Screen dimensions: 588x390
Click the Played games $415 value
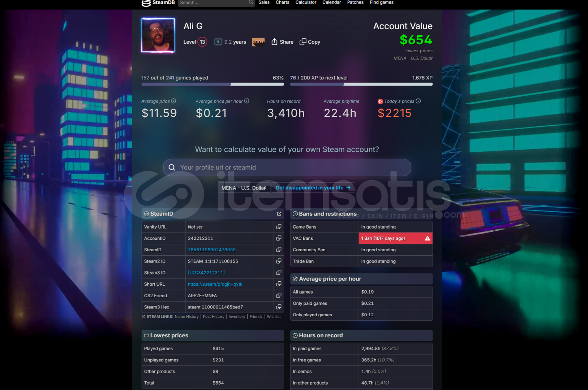218,348
